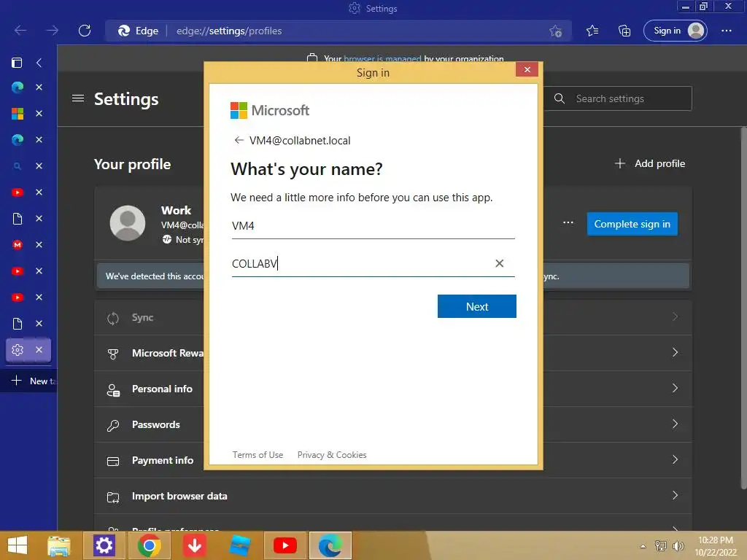Click the Next button

[477, 306]
